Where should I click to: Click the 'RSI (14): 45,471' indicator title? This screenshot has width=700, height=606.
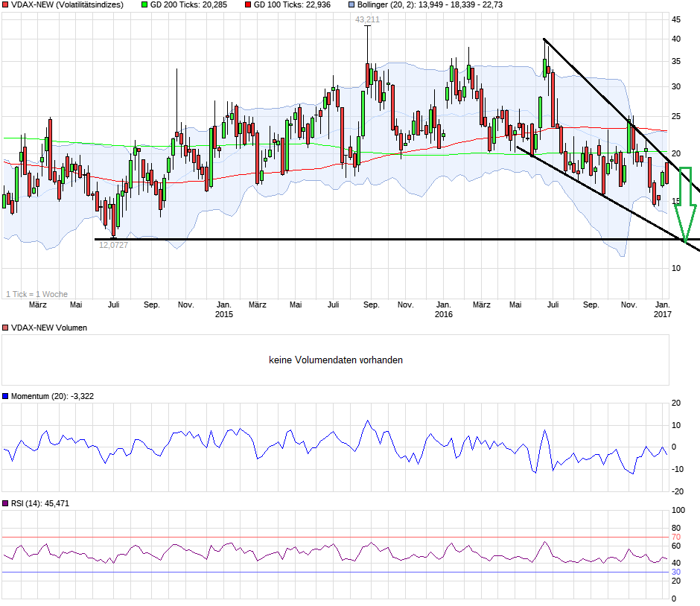pos(40,504)
